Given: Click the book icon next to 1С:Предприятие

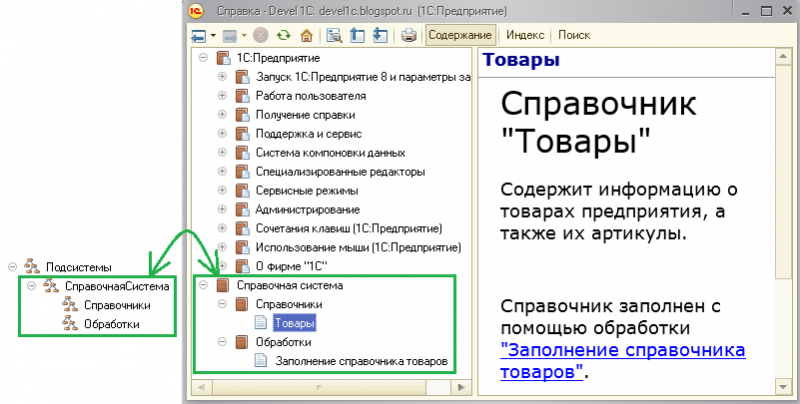Looking at the screenshot, I should pyautogui.click(x=223, y=58).
